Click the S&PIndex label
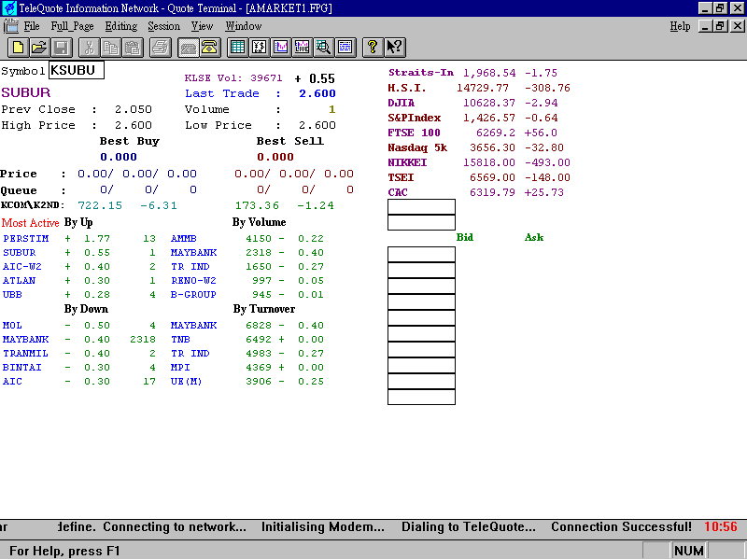Screen dimensions: 747x560 point(415,118)
